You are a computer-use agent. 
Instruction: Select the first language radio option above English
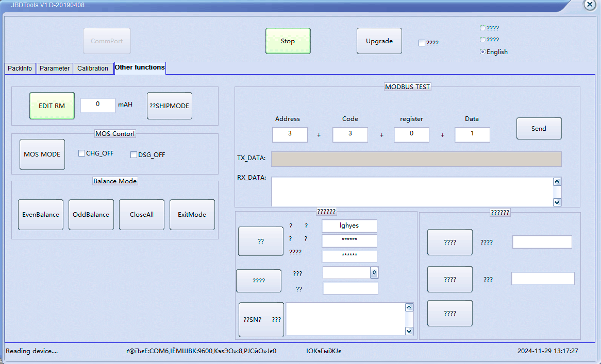482,28
